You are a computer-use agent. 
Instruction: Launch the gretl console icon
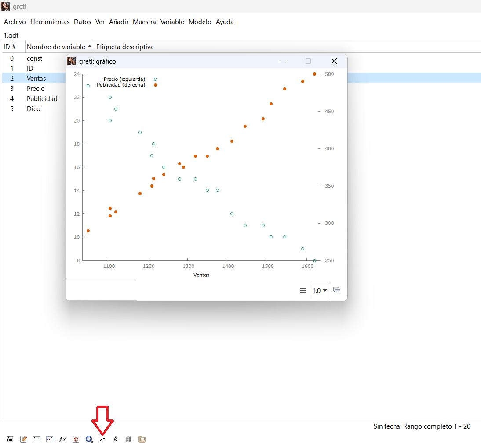click(36, 439)
